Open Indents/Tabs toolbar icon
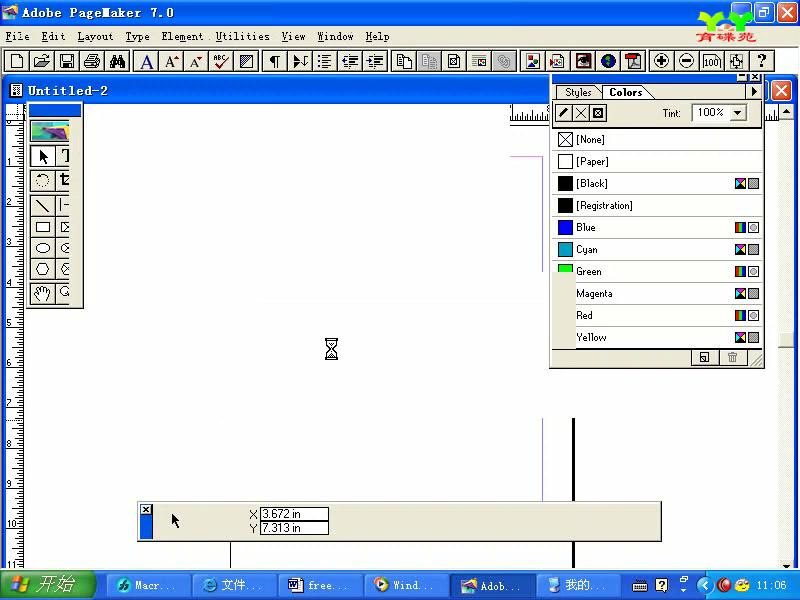This screenshot has height=600, width=800. 300,62
